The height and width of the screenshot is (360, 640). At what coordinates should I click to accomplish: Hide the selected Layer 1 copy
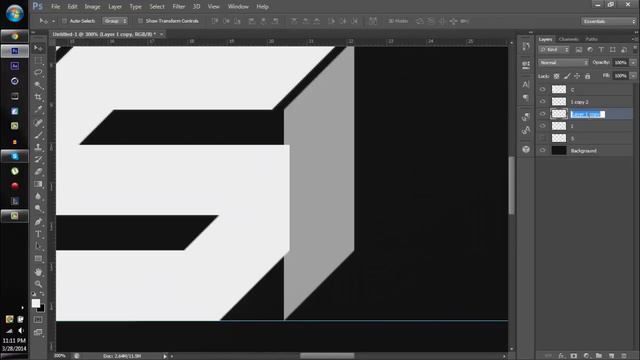click(542, 114)
